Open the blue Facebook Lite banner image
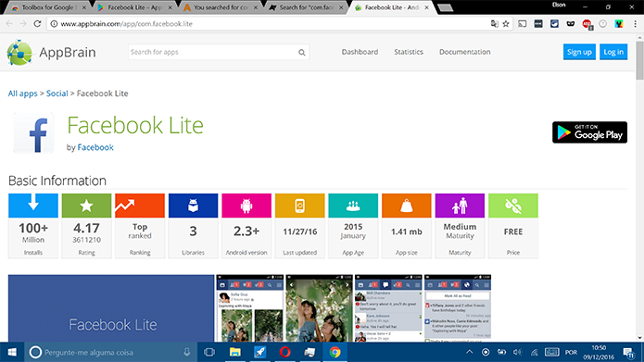644x362 pixels. (x=111, y=308)
